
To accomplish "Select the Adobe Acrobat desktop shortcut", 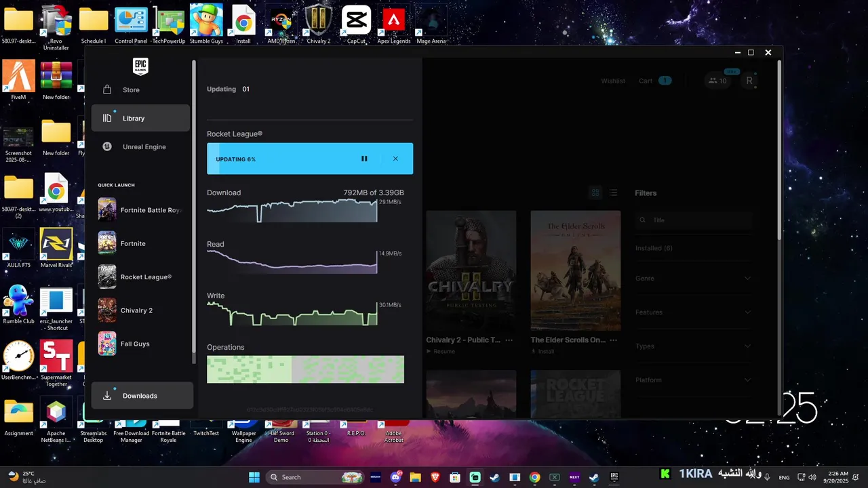I will point(394,432).
